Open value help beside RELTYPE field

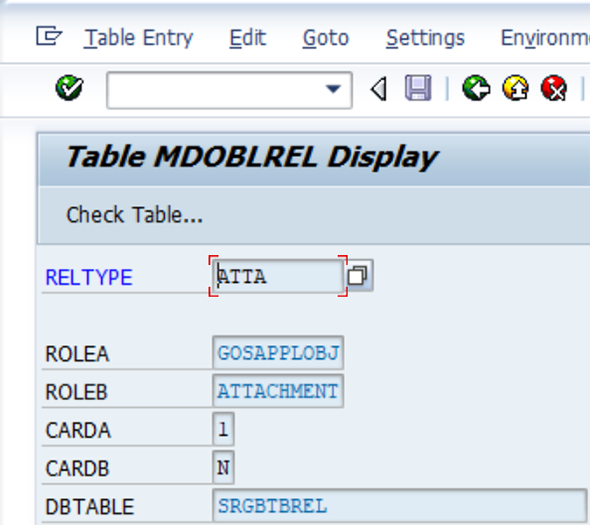[358, 275]
